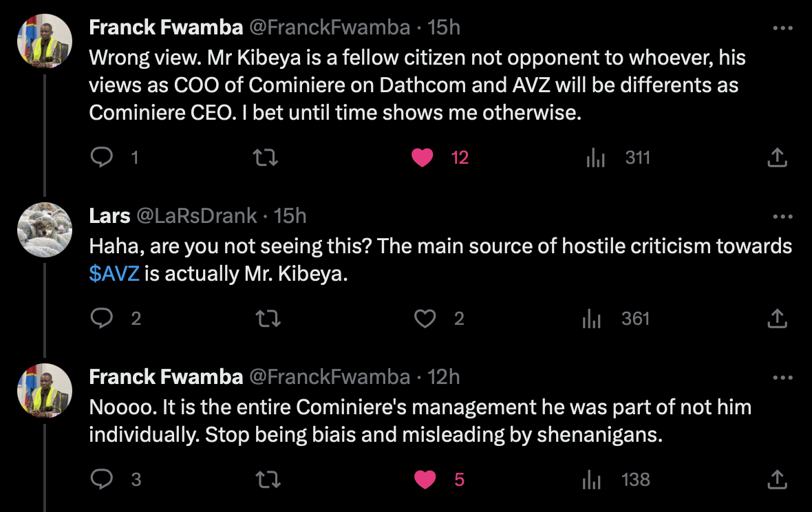The width and height of the screenshot is (812, 512).
Task: Open the 12h timestamp of Franck's tweet
Action: pos(444,377)
